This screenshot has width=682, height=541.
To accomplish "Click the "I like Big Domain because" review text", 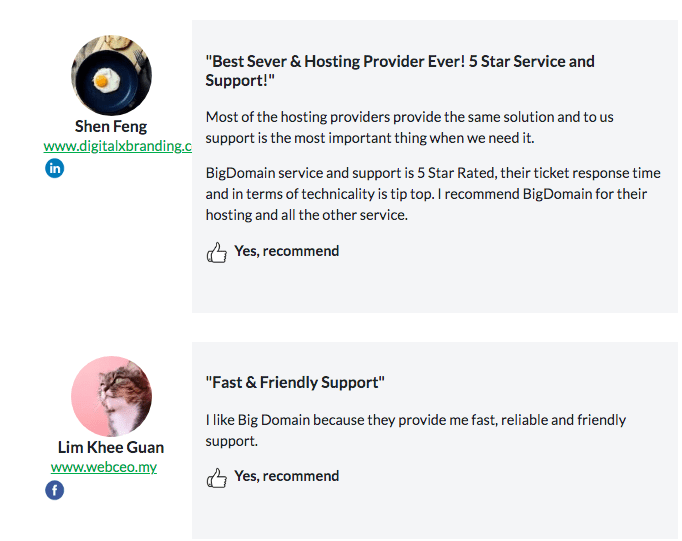I will 415,431.
